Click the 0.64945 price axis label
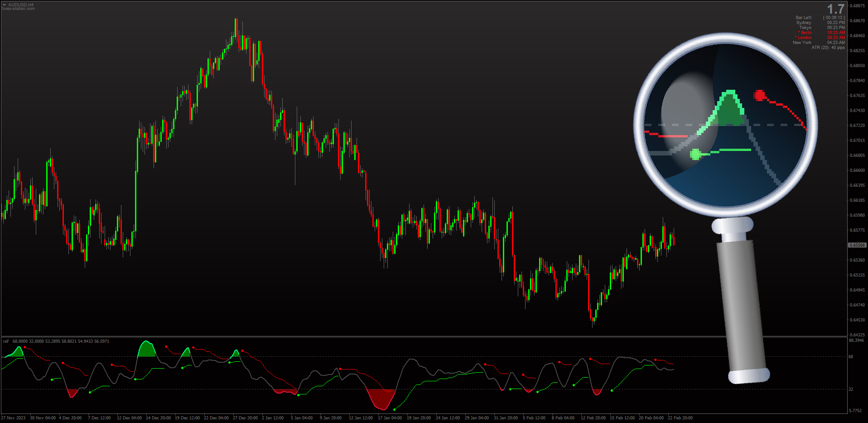This screenshot has width=868, height=423. (857, 290)
